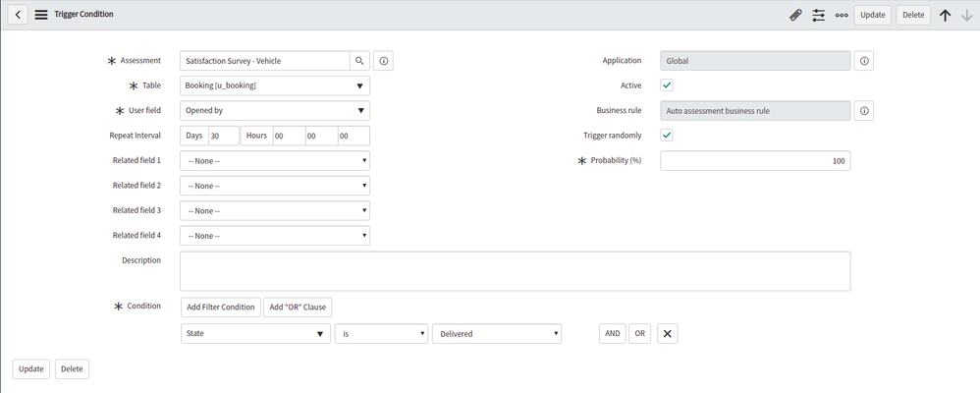This screenshot has width=980, height=393.
Task: Click the Application field showing Global
Action: pyautogui.click(x=756, y=61)
